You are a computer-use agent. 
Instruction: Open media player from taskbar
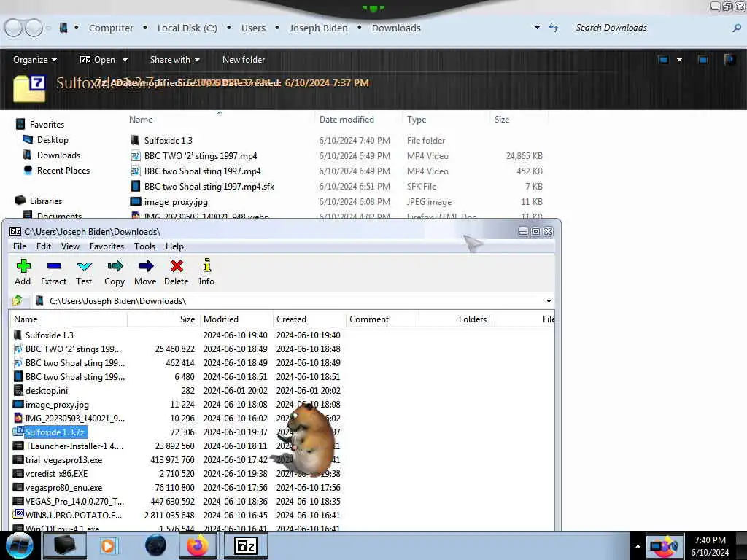click(x=108, y=545)
